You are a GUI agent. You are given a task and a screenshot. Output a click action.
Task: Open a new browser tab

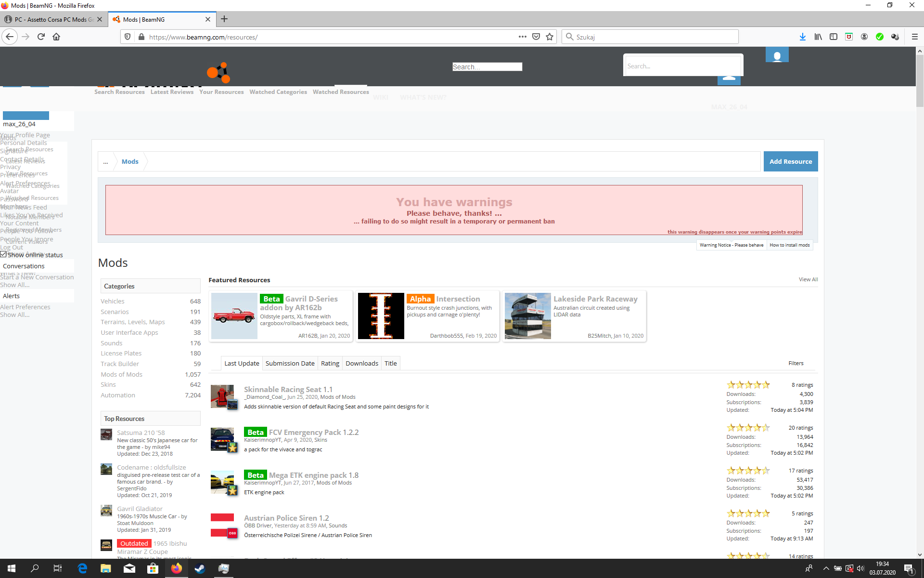coord(224,19)
